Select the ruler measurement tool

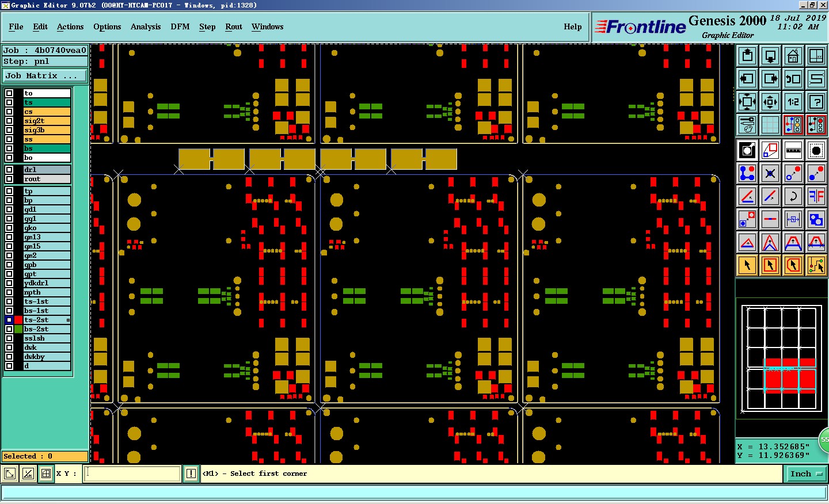(x=793, y=150)
